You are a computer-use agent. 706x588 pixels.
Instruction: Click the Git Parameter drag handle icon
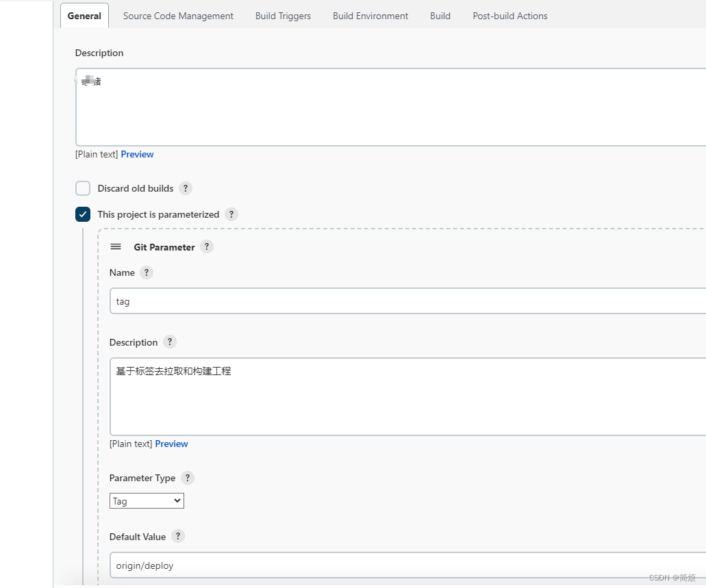[x=116, y=246]
